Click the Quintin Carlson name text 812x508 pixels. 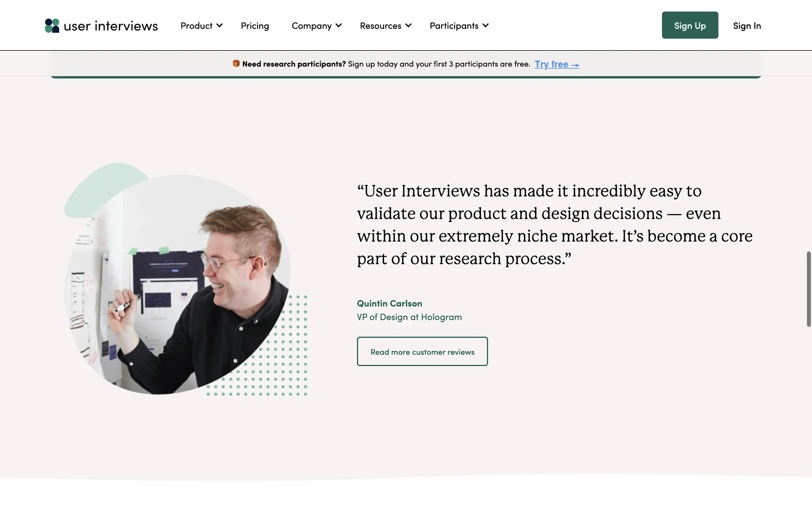(x=389, y=304)
